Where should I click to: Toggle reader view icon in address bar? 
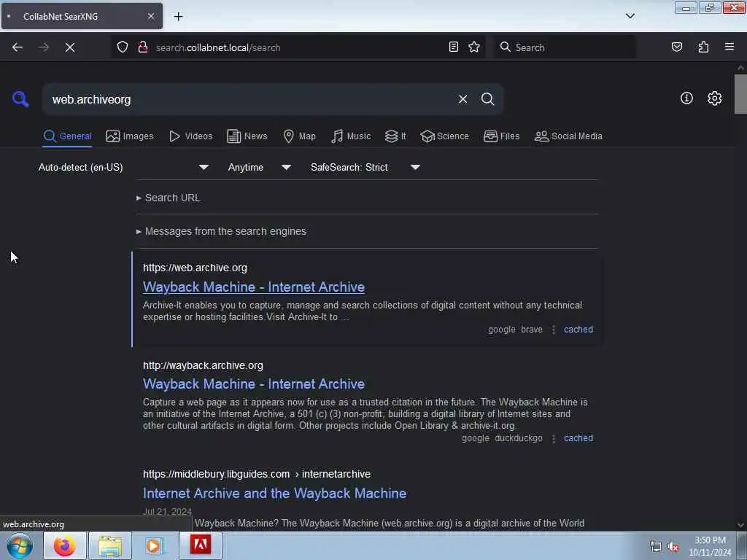pyautogui.click(x=454, y=47)
